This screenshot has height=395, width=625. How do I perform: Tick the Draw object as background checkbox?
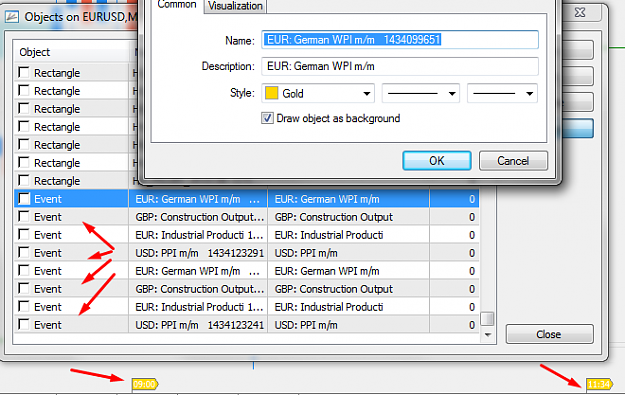[267, 118]
